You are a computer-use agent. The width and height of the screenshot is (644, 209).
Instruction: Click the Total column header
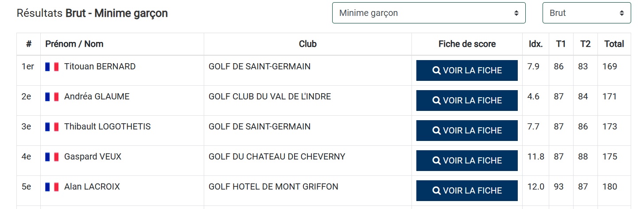(614, 44)
